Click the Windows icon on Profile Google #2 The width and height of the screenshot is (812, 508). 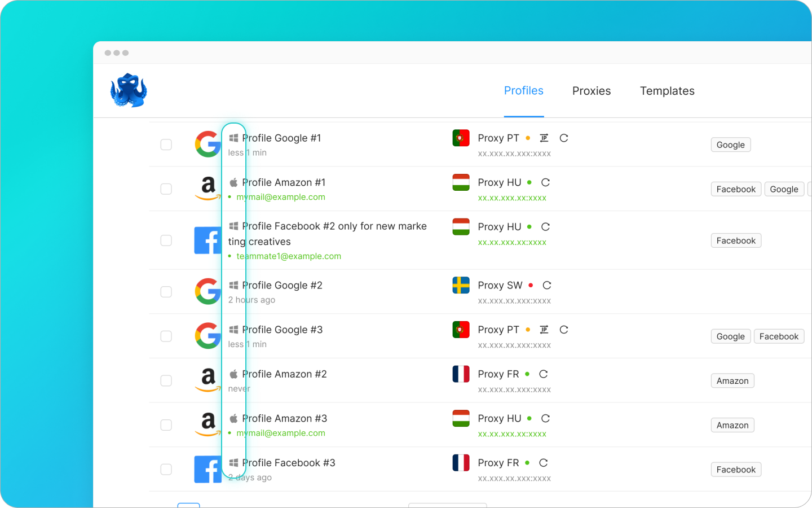[x=233, y=285]
